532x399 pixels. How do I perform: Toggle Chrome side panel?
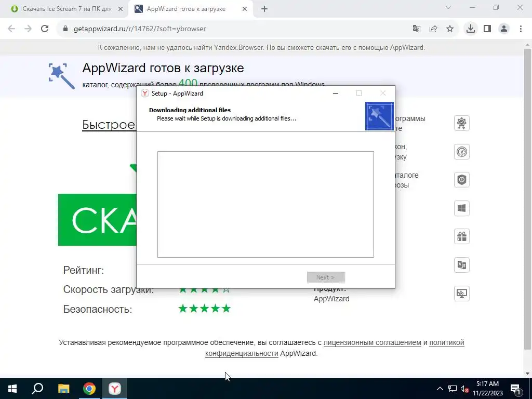(487, 29)
